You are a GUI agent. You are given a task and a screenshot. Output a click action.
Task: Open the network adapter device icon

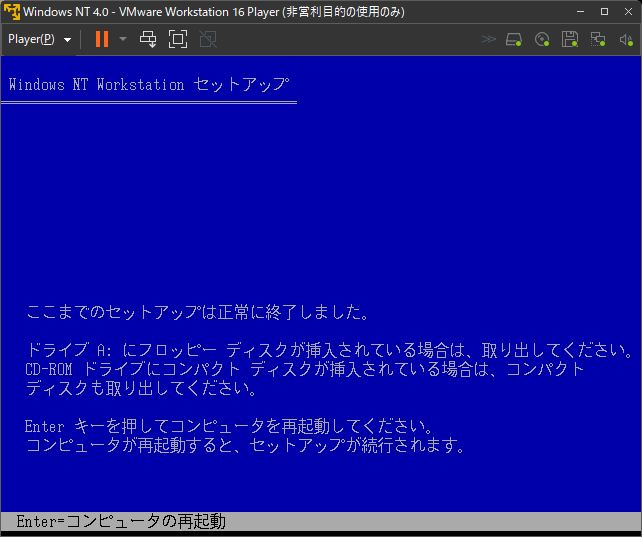tap(598, 39)
